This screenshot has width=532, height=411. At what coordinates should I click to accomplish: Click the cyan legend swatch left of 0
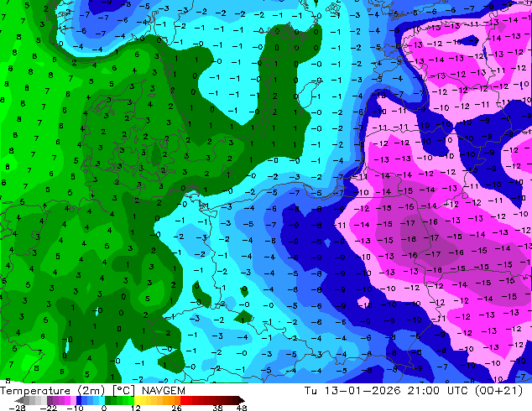(x=102, y=400)
